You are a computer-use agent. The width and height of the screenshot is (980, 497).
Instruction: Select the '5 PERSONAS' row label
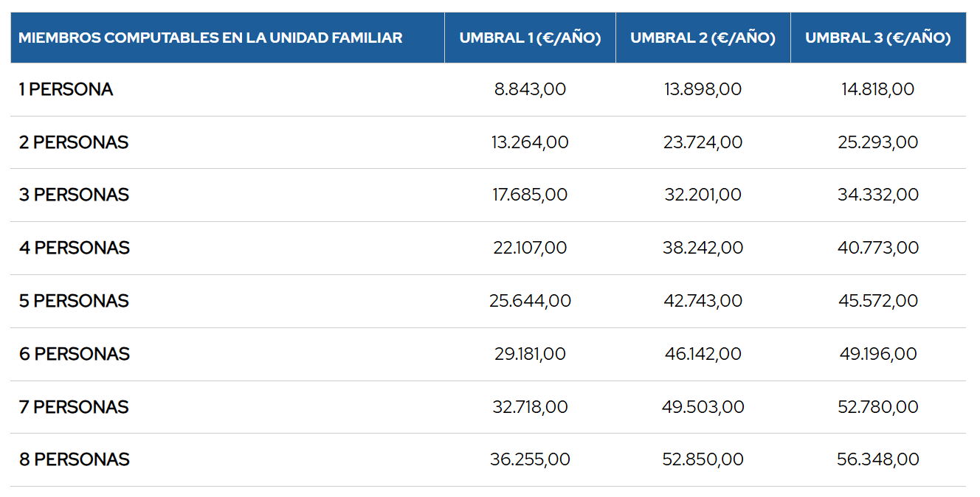[74, 301]
